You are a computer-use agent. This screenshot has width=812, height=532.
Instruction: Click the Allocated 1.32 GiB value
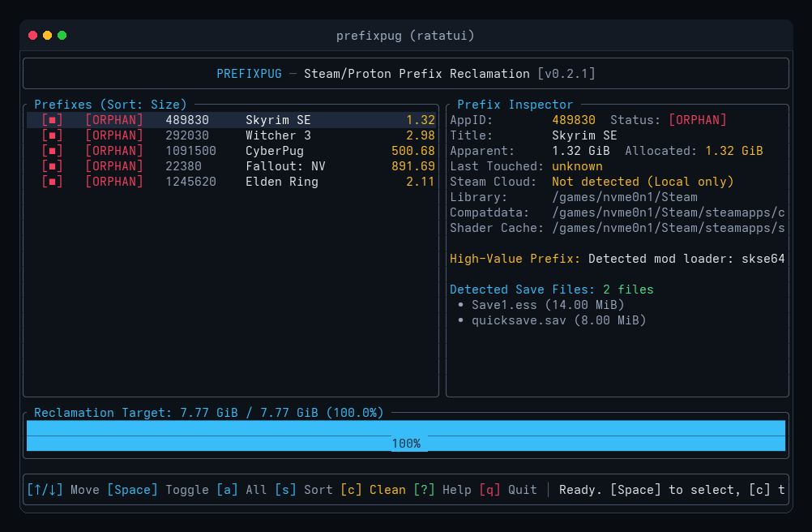pos(734,152)
